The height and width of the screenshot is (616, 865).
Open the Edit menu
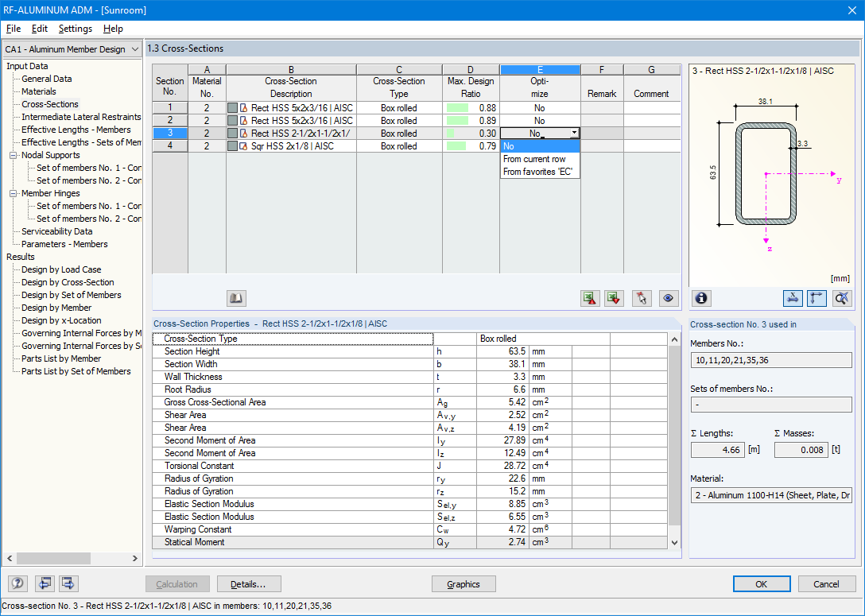click(x=39, y=29)
